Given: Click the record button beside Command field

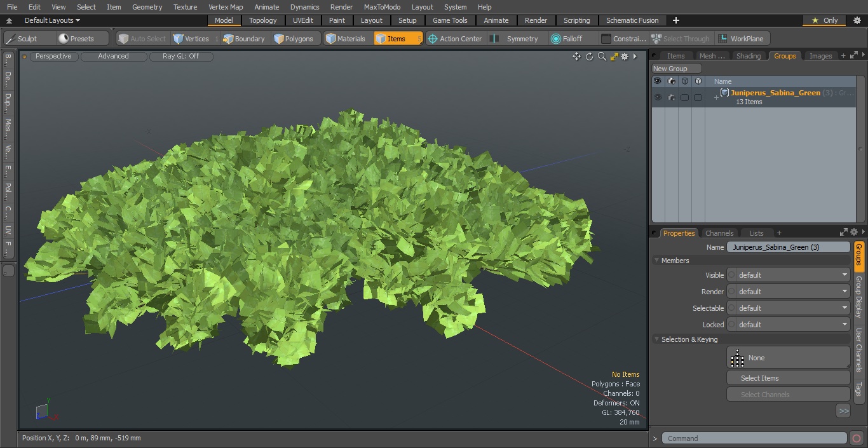Looking at the screenshot, I should tap(856, 438).
